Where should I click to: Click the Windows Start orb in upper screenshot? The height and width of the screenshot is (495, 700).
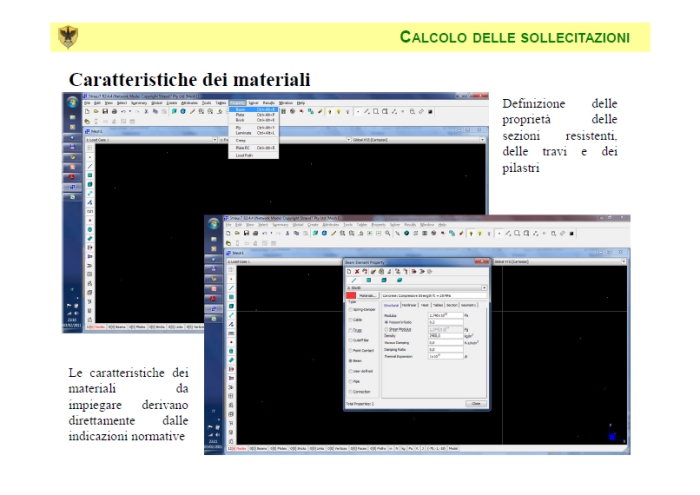click(73, 101)
